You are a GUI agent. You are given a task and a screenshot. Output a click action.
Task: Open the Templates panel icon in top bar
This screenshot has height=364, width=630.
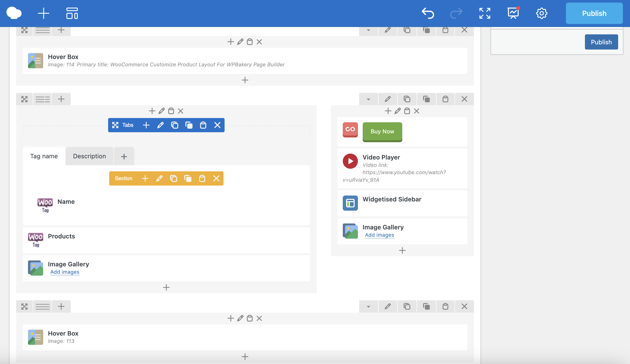click(72, 13)
